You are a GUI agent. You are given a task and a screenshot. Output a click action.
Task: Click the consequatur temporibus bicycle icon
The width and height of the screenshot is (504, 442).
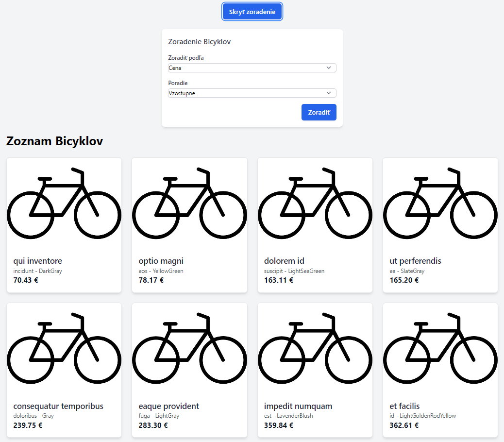pyautogui.click(x=64, y=348)
